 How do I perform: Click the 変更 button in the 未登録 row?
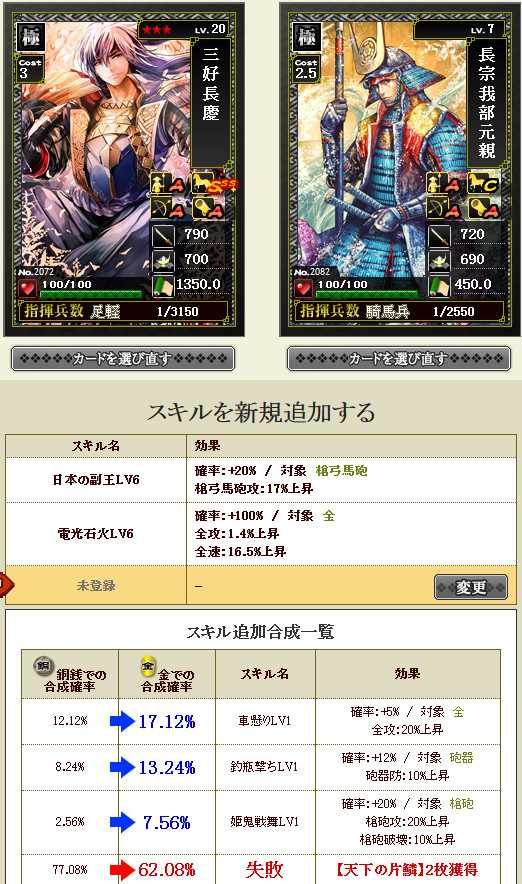click(x=471, y=587)
